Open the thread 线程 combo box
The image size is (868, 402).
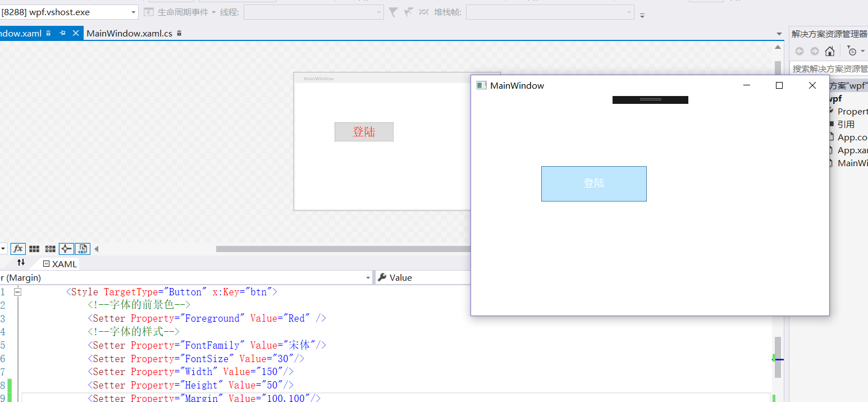314,12
